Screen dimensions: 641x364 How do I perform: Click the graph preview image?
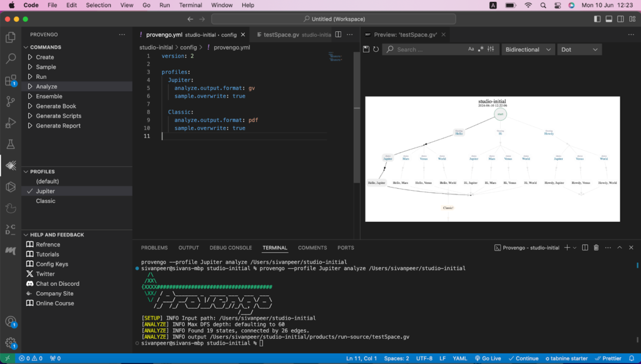click(x=492, y=159)
